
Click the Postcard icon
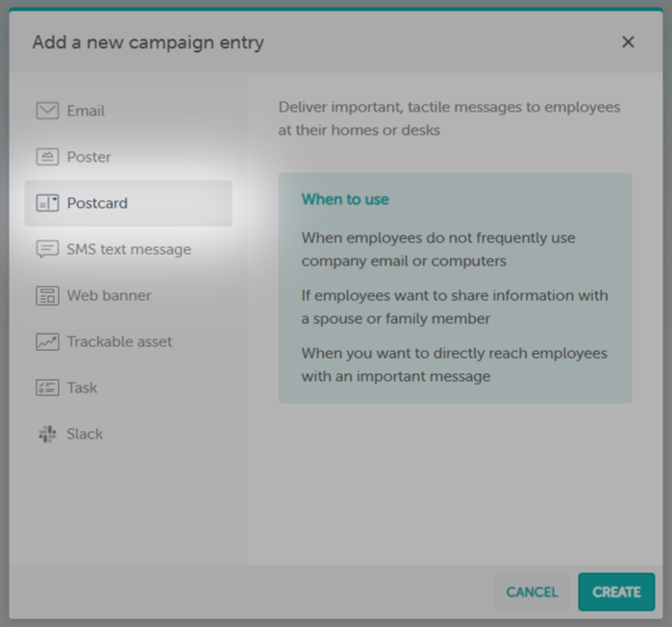(x=47, y=203)
